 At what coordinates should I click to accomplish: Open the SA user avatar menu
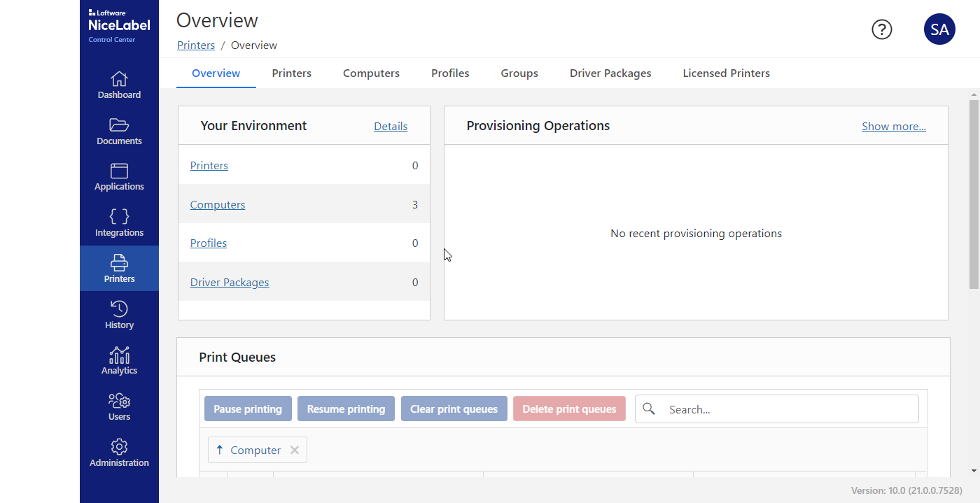coord(939,29)
